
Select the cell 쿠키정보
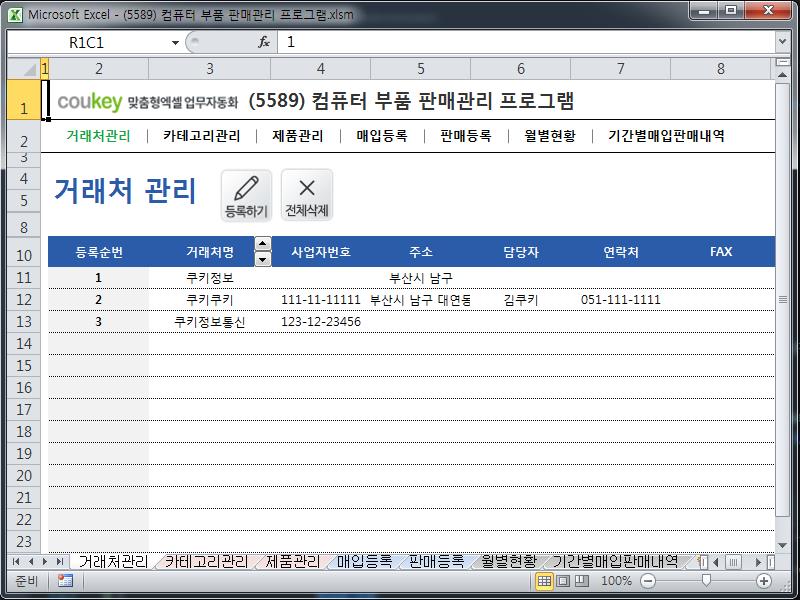coord(210,278)
